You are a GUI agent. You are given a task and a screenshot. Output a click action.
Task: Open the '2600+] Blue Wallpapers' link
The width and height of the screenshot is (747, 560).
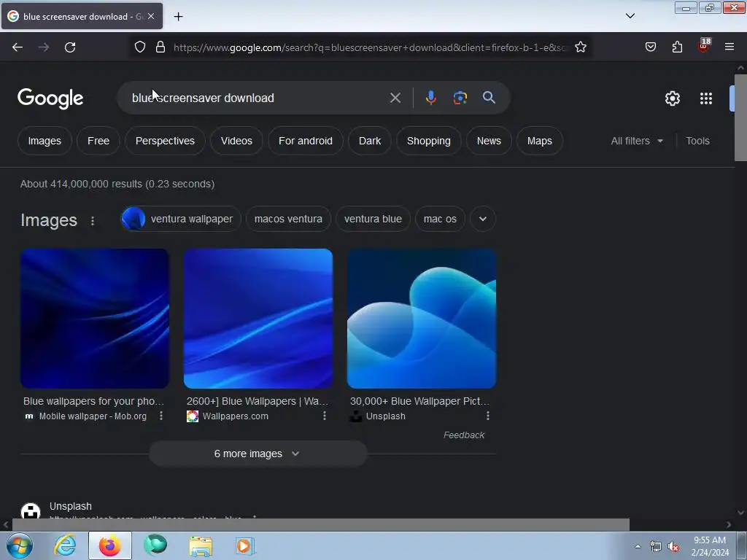pos(258,401)
